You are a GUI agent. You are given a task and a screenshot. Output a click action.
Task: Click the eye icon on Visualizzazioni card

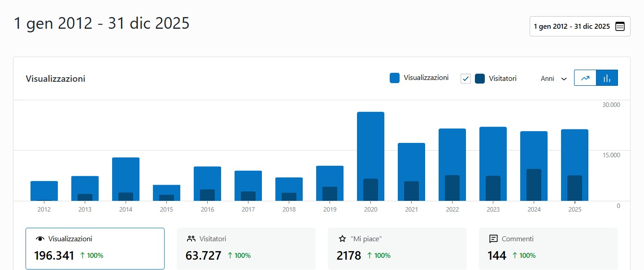(x=40, y=239)
